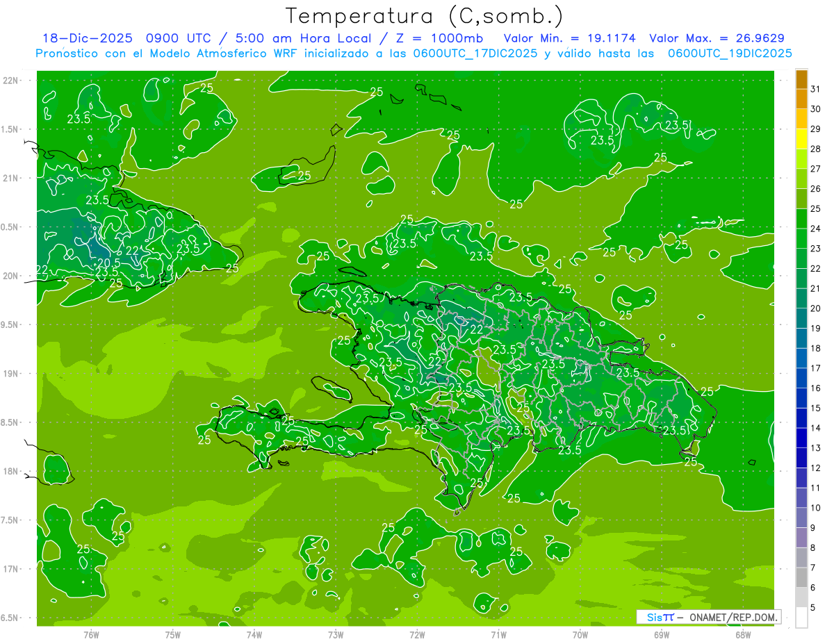
Task: Click the legend value 28
Action: click(x=816, y=149)
